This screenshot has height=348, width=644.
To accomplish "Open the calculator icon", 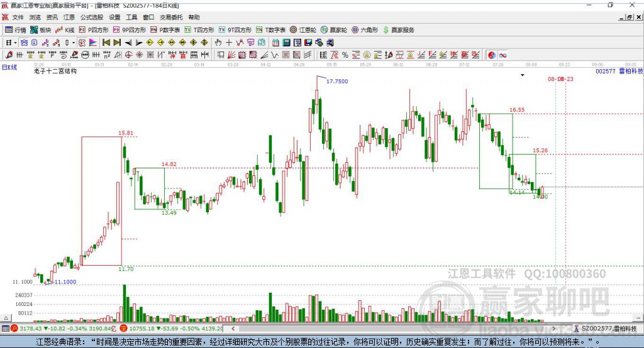I will [286, 43].
